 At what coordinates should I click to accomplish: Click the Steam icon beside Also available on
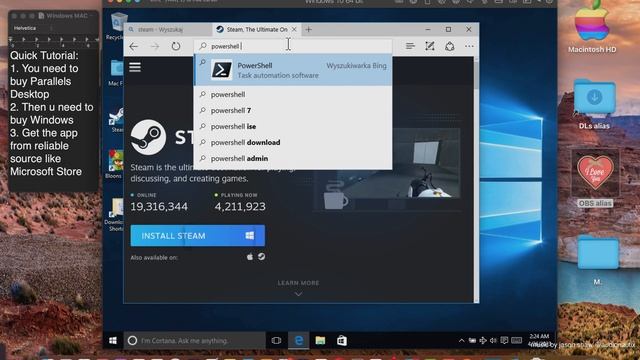[261, 257]
